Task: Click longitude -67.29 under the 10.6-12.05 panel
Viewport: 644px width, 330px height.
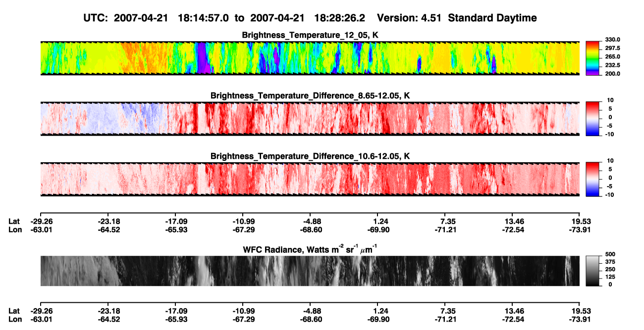Action: (243, 229)
